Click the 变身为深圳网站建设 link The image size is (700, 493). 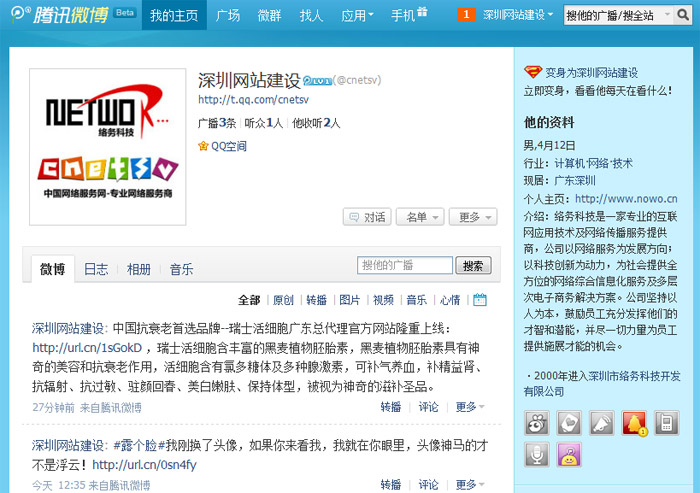(x=592, y=72)
